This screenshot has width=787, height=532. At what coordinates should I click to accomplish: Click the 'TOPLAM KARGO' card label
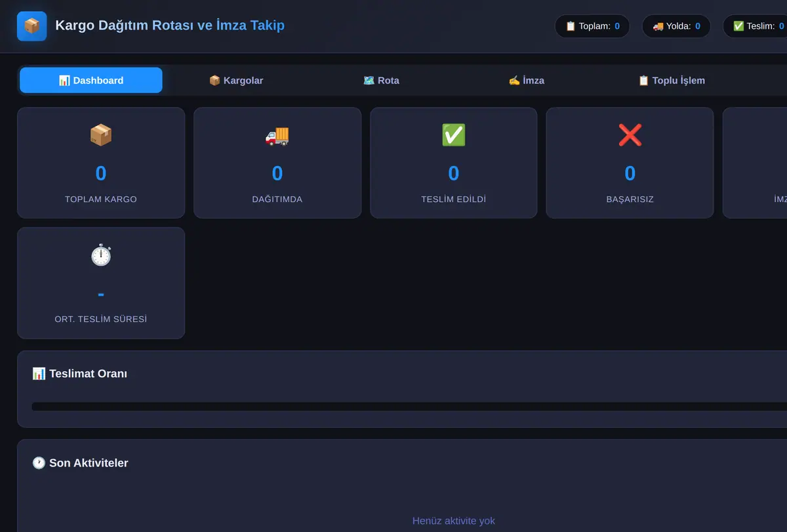[x=101, y=199]
